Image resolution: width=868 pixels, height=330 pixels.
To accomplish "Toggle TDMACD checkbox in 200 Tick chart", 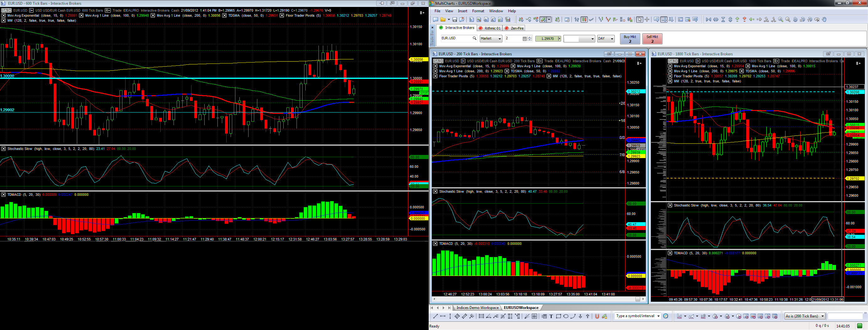I will tap(435, 244).
